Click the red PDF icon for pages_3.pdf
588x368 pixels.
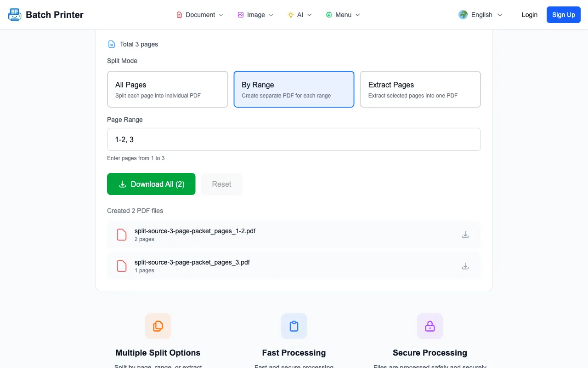tap(122, 266)
